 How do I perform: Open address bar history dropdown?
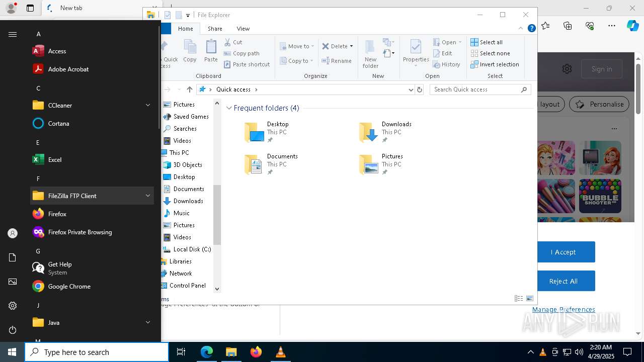click(411, 89)
